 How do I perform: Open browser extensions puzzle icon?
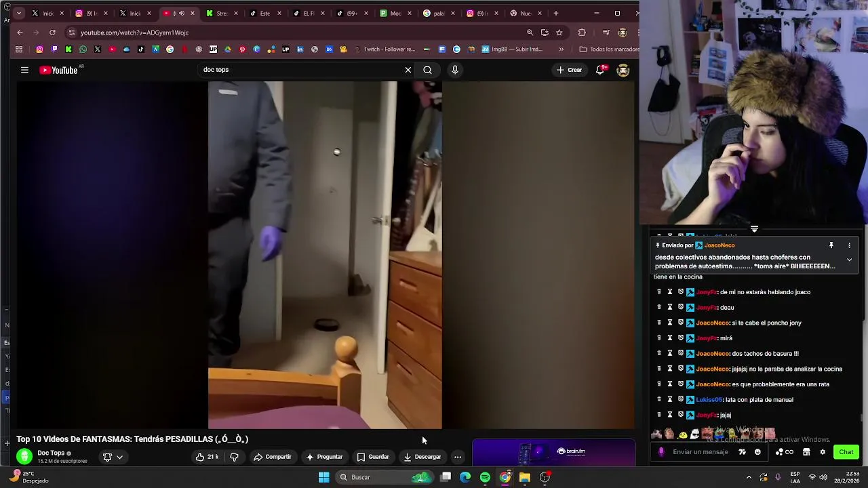click(x=582, y=33)
